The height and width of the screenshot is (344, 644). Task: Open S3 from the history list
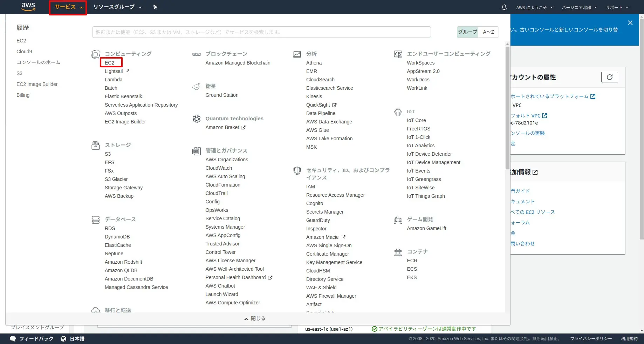(x=20, y=73)
